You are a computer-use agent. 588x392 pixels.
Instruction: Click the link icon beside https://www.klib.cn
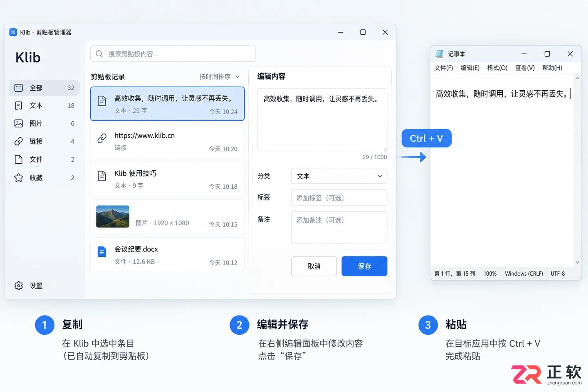tap(102, 138)
